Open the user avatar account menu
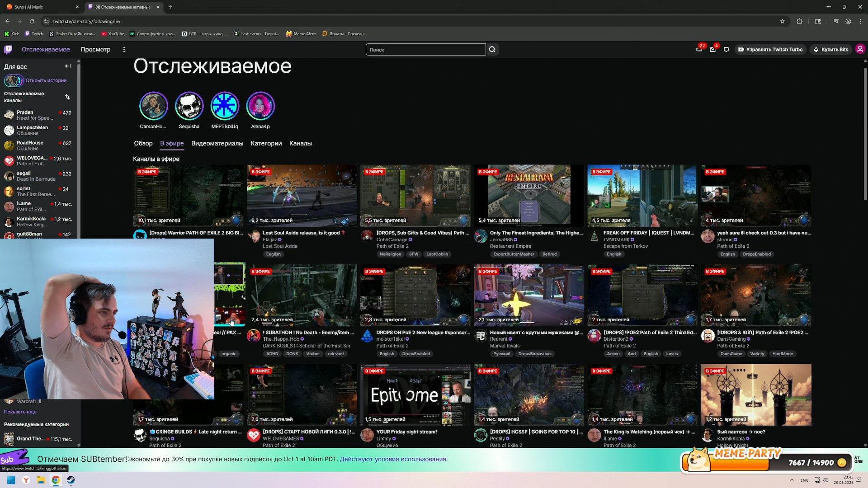This screenshot has width=868, height=488. pos(860,49)
